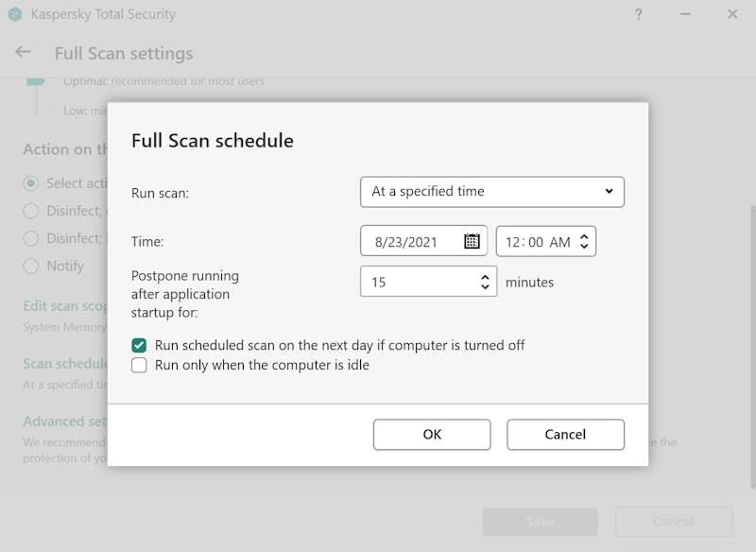Viewport: 756px width, 552px height.
Task: Click the 'minutes' label
Action: pos(529,282)
